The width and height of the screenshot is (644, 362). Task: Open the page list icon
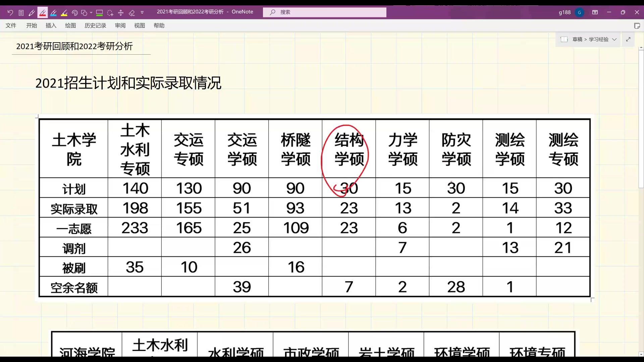click(21, 12)
